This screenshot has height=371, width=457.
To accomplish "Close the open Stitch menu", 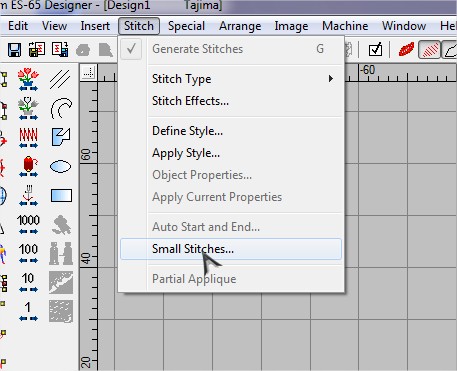I will [139, 26].
